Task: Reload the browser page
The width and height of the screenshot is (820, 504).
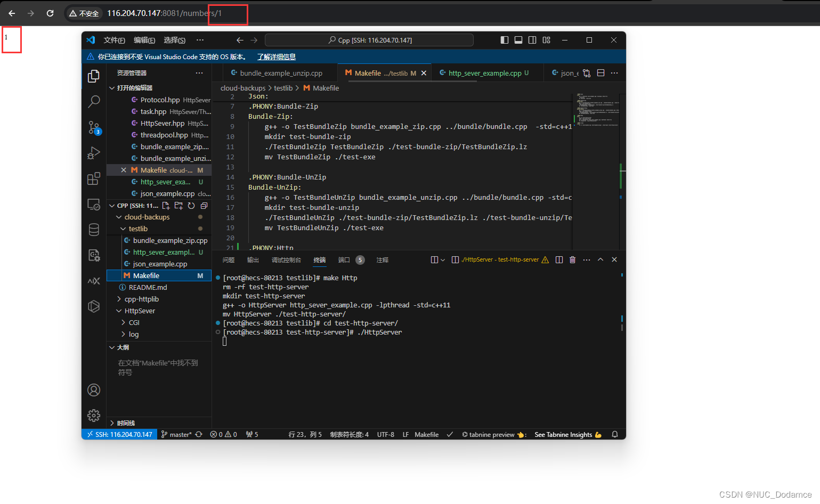Action: tap(50, 13)
